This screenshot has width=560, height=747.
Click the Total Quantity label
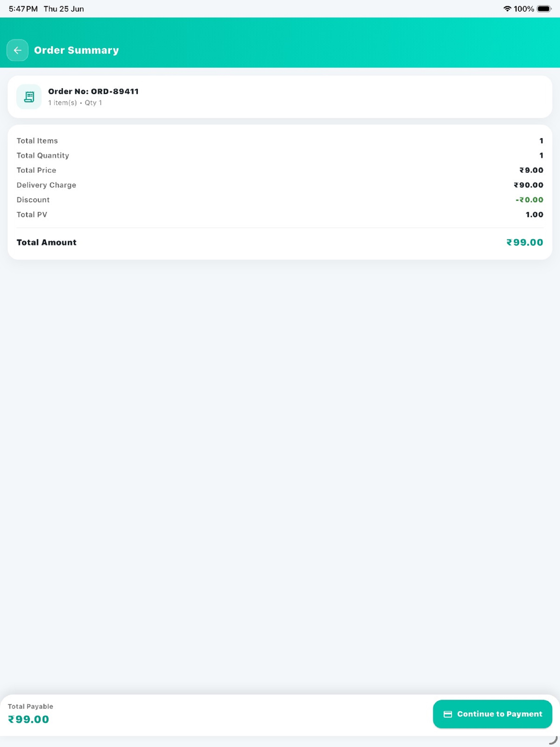(43, 155)
